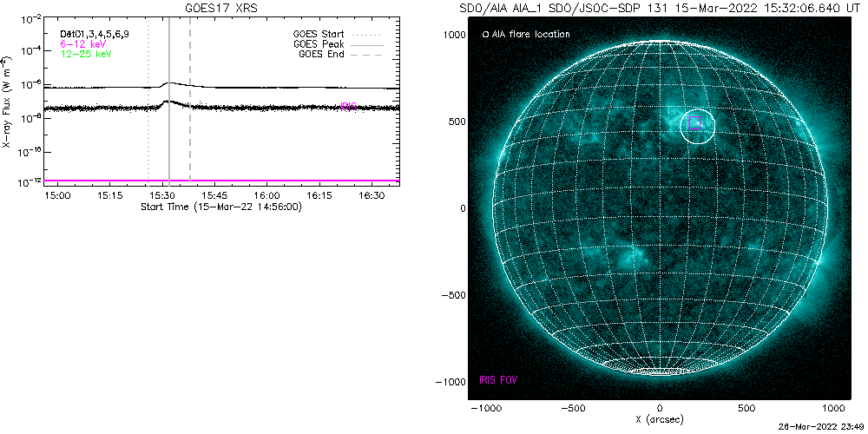Click the magenta IRIS label on the light curve
The height and width of the screenshot is (434, 868).
pos(348,106)
